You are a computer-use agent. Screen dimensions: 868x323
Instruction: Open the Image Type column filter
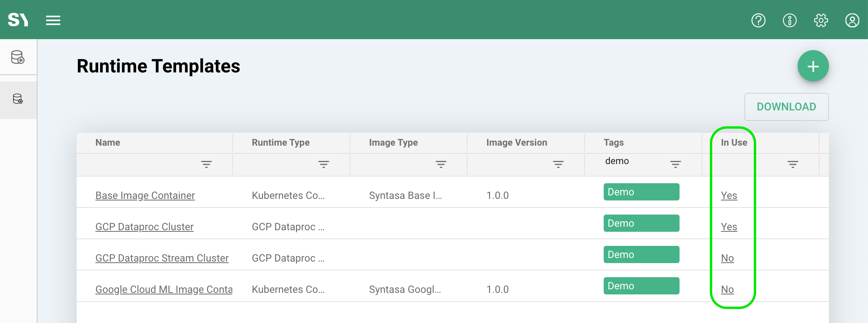pos(441,164)
